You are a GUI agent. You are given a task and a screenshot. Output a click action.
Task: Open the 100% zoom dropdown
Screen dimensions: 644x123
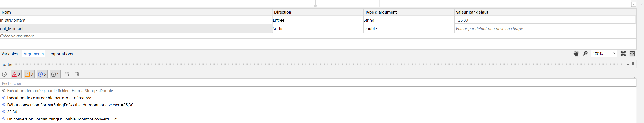[x=614, y=54]
